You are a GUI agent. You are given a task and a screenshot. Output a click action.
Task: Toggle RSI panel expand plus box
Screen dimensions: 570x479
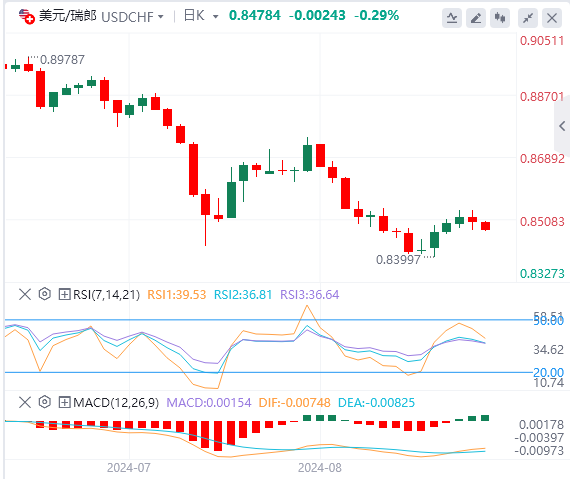point(64,294)
